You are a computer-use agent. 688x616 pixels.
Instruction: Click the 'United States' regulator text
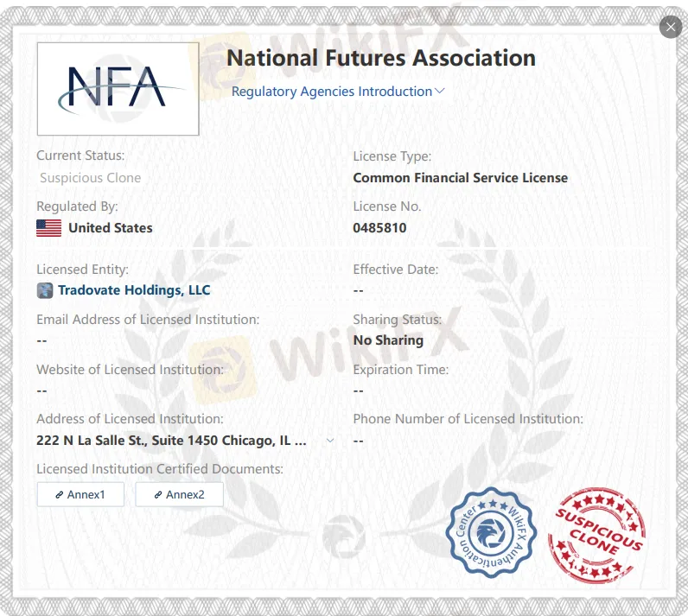pos(111,228)
